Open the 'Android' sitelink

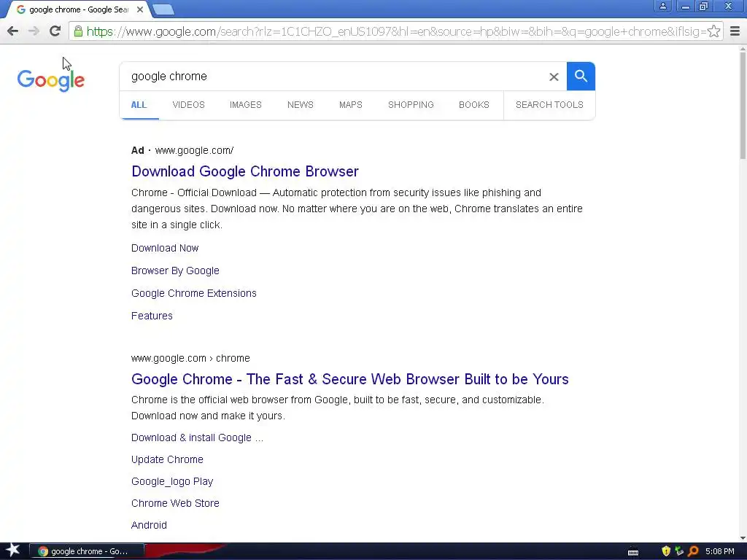point(149,525)
